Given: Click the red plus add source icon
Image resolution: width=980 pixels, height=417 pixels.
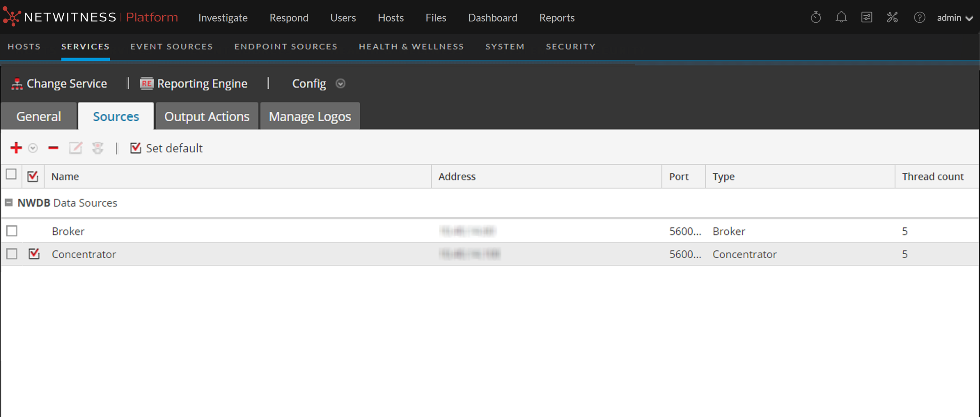Looking at the screenshot, I should pos(16,148).
